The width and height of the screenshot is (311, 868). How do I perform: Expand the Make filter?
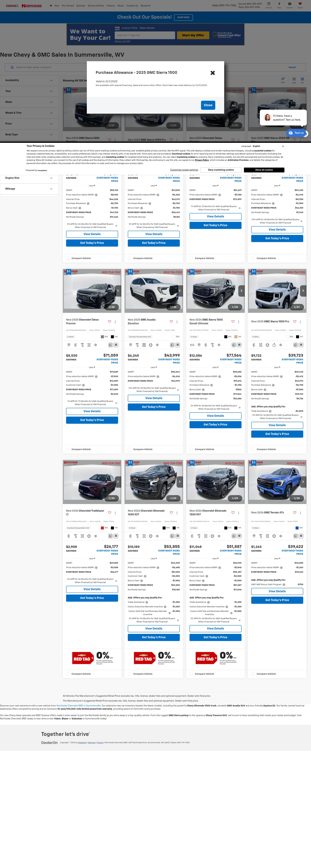pos(29,102)
